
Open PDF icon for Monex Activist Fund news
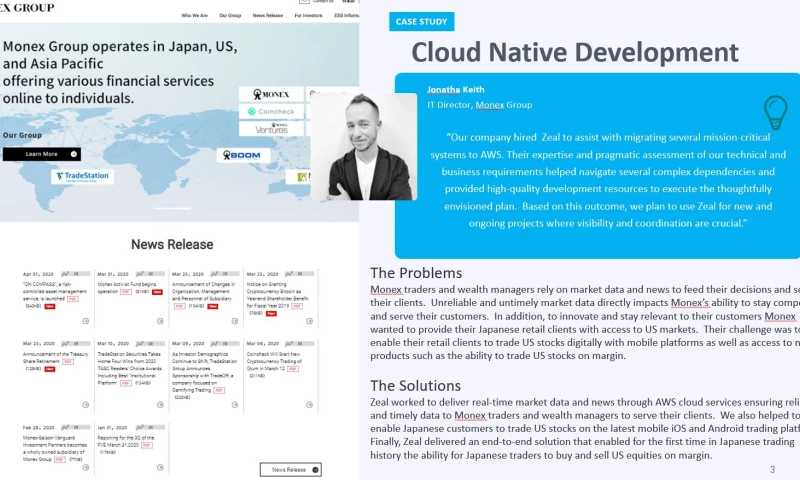pyautogui.click(x=126, y=292)
